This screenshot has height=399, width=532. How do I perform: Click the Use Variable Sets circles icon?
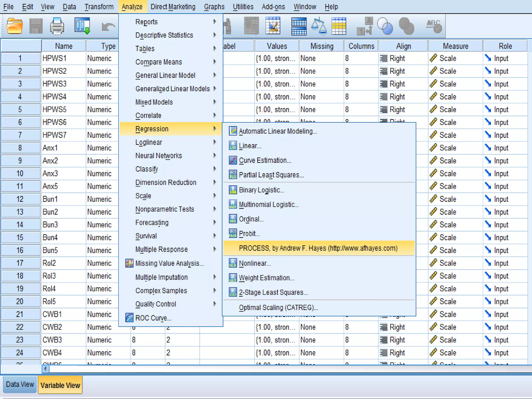(x=385, y=26)
